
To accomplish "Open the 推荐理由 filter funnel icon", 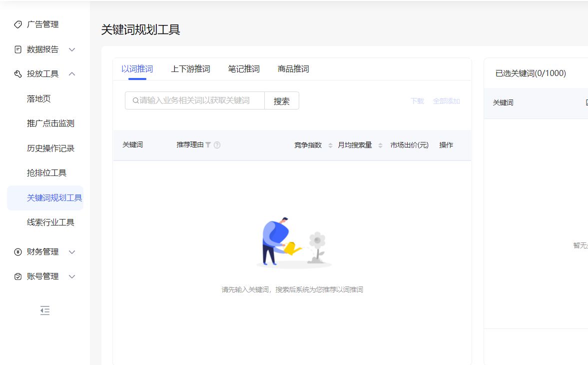I will (x=208, y=145).
